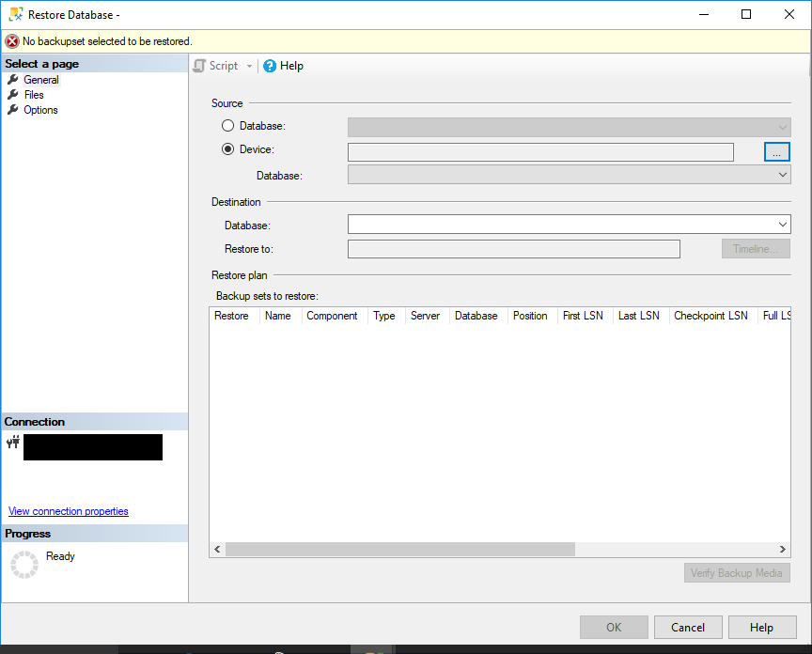The image size is (812, 654).
Task: Click the red error icon in warning bar
Action: [x=12, y=41]
